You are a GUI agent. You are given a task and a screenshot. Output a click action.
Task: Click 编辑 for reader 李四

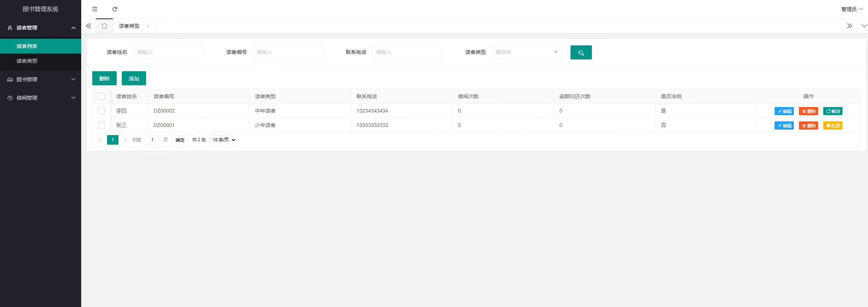[784, 111]
